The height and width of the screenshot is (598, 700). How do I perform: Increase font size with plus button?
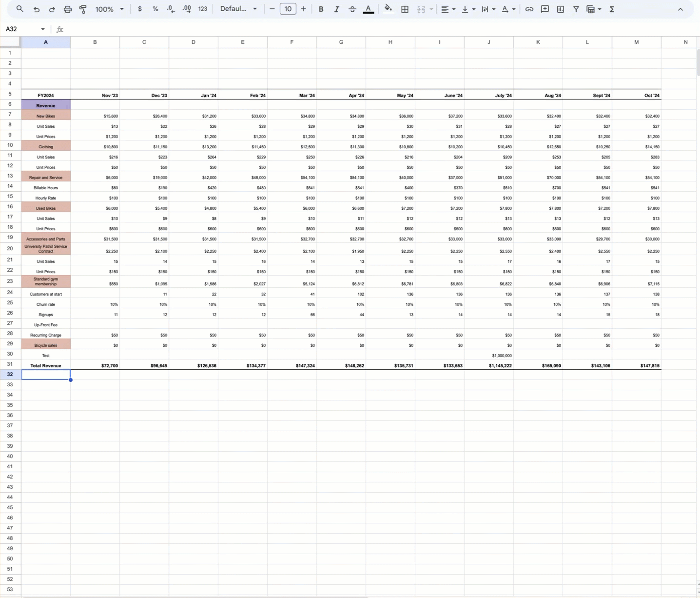tap(304, 9)
